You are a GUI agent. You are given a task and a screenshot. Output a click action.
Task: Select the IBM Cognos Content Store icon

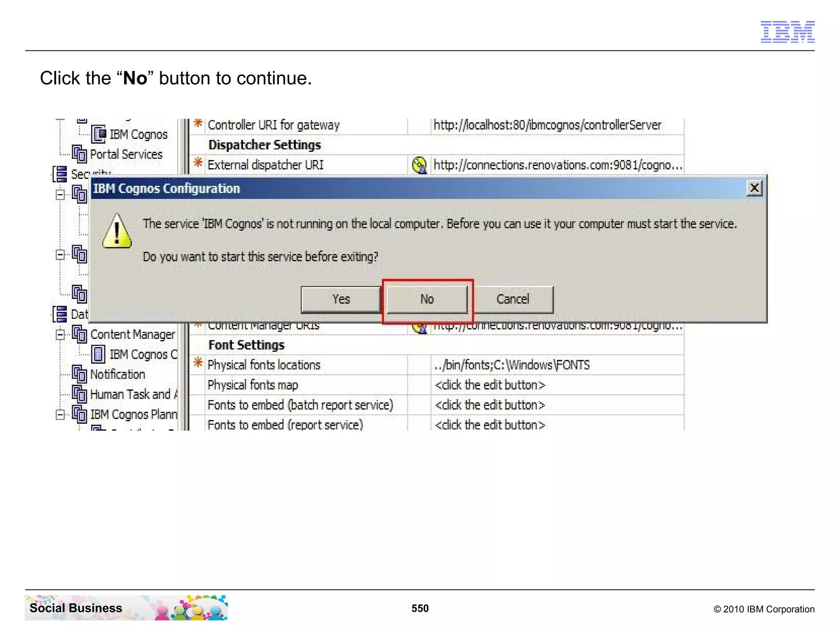[98, 354]
